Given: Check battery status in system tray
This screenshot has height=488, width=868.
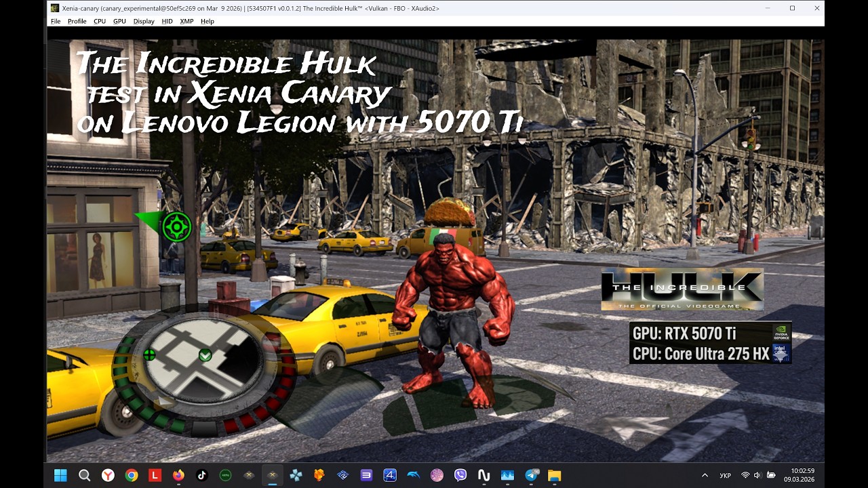Looking at the screenshot, I should coord(770,475).
